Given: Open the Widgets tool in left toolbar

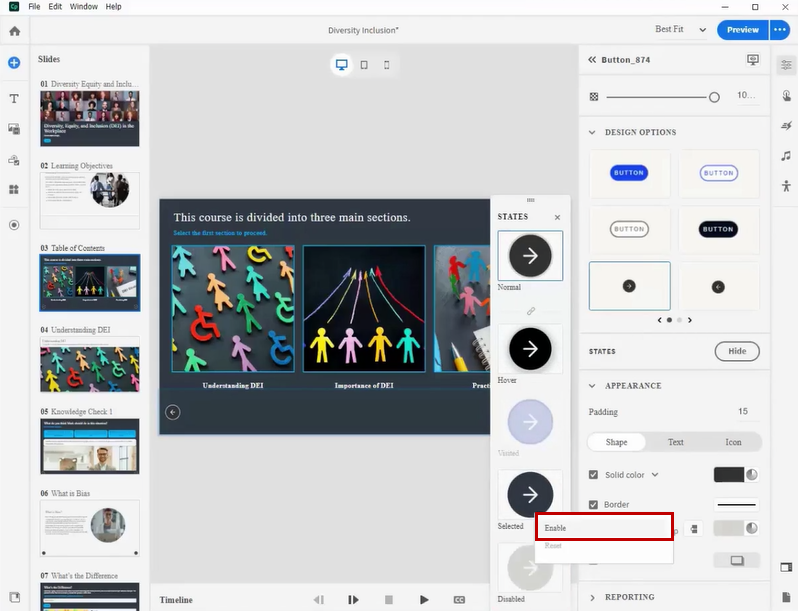Looking at the screenshot, I should pyautogui.click(x=14, y=189).
